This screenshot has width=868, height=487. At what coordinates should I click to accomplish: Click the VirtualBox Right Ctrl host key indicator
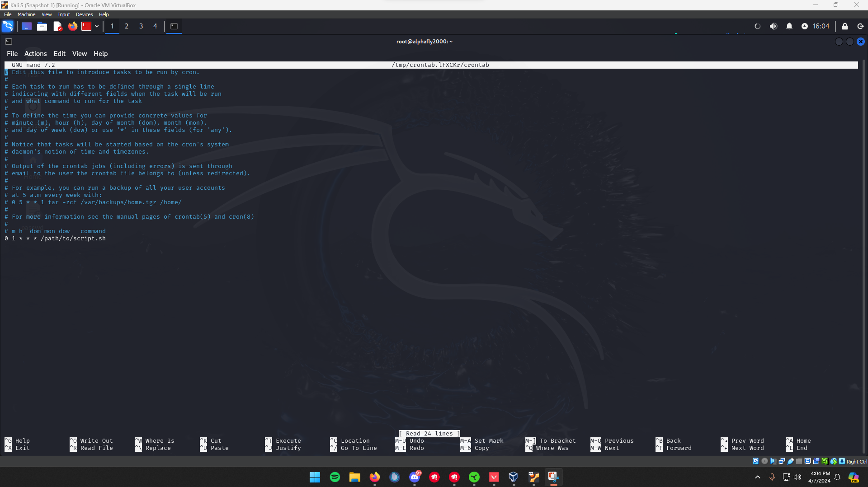[x=857, y=461]
